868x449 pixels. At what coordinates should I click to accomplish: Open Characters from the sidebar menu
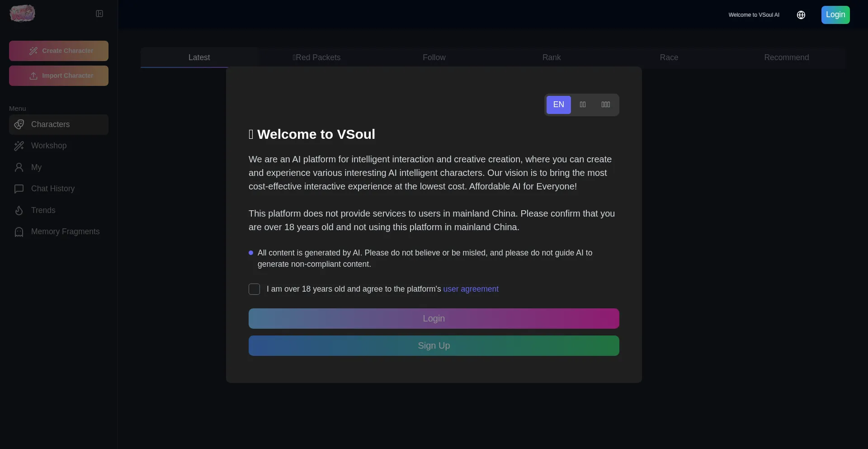pyautogui.click(x=59, y=124)
